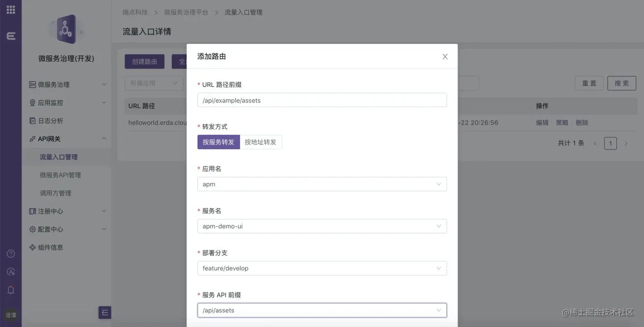Collapse the sidebar with the fold icon
The width and height of the screenshot is (644, 327).
[x=105, y=312]
